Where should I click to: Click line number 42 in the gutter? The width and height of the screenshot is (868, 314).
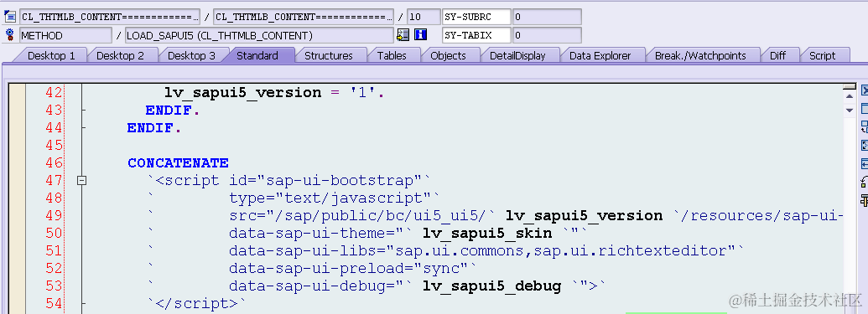[x=54, y=92]
